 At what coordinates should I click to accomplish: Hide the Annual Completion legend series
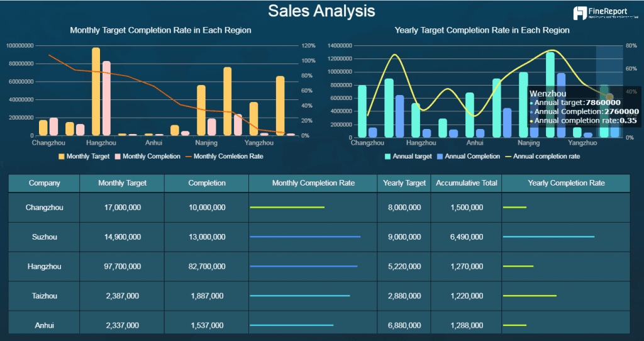coord(468,157)
